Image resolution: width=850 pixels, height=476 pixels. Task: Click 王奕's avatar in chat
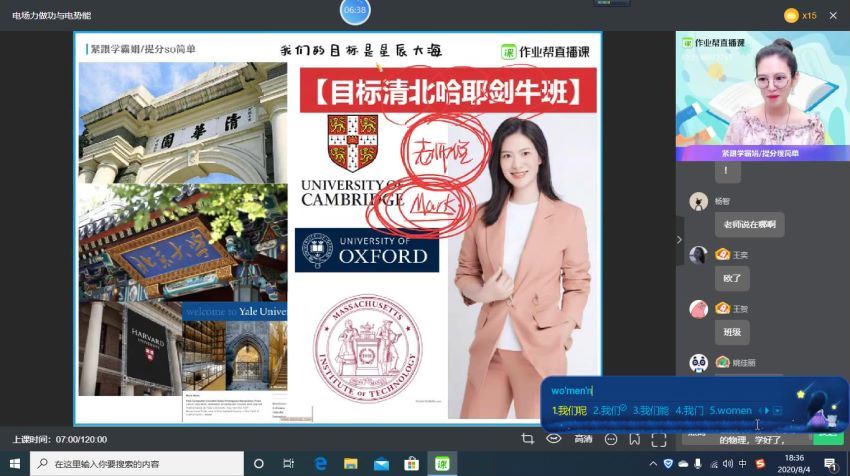pyautogui.click(x=698, y=254)
